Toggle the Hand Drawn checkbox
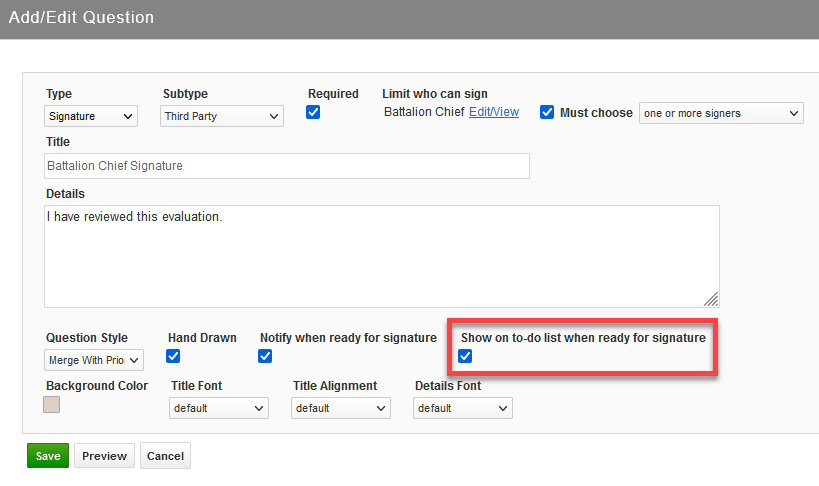 [x=173, y=356]
